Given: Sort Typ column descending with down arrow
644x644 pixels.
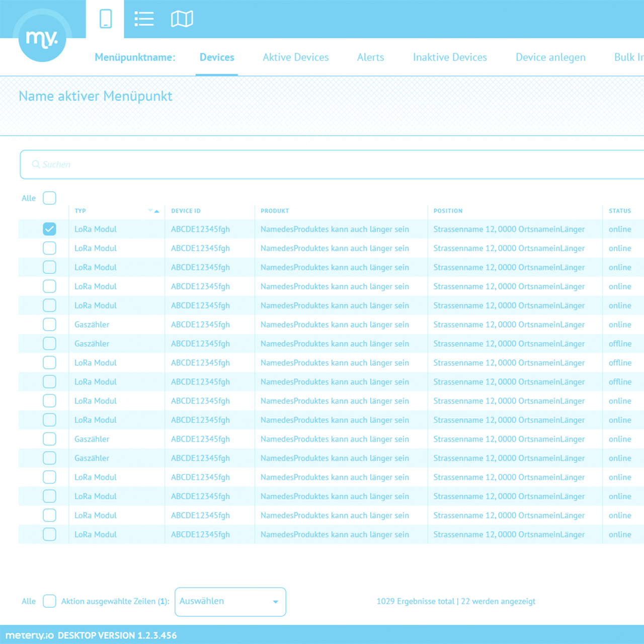Looking at the screenshot, I should pyautogui.click(x=150, y=210).
